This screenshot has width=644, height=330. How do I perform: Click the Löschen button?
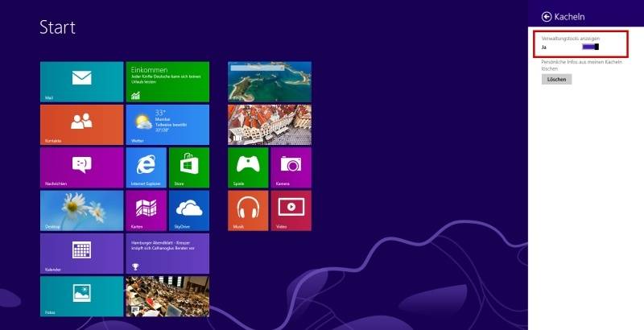click(x=556, y=79)
